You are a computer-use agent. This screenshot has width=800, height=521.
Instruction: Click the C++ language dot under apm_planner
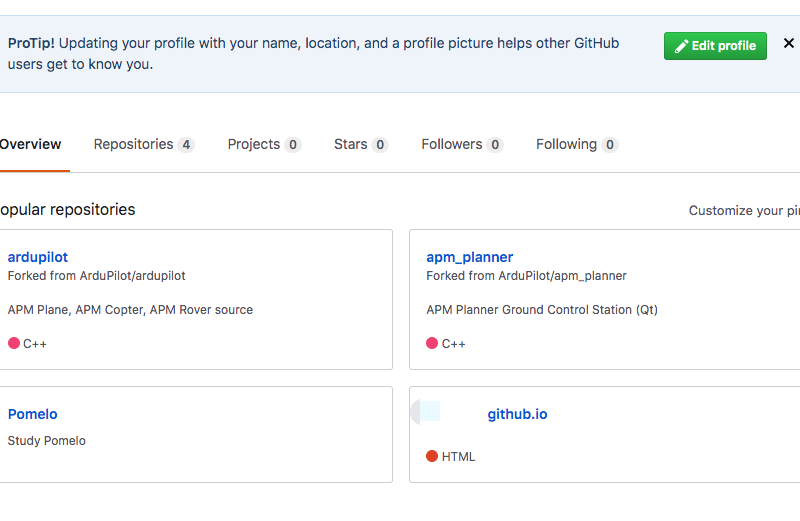pyautogui.click(x=432, y=343)
